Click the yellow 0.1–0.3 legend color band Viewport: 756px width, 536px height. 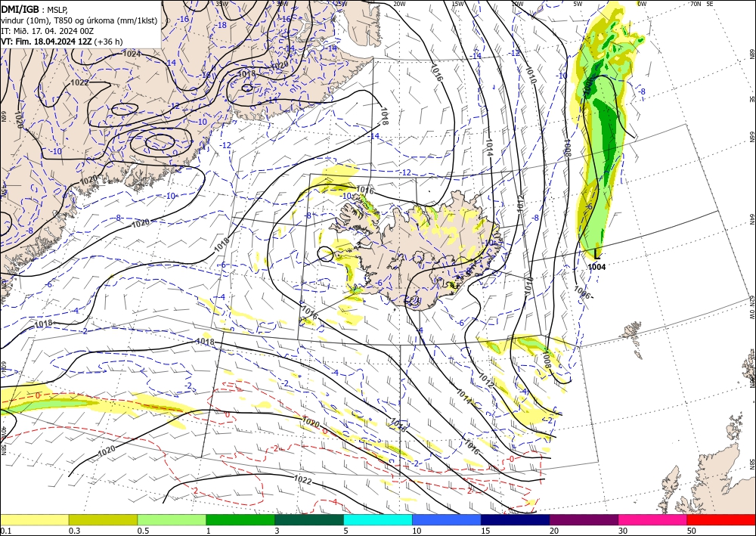[x=34, y=519]
